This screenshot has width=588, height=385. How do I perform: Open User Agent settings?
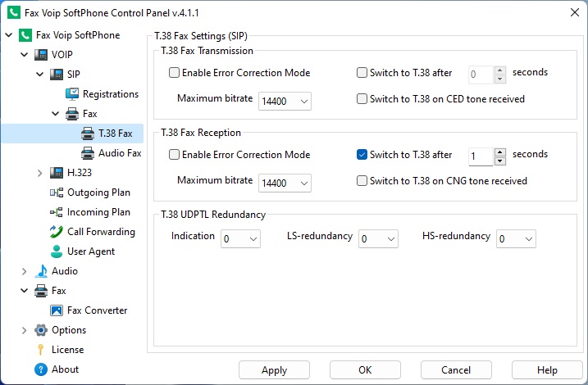pyautogui.click(x=91, y=251)
